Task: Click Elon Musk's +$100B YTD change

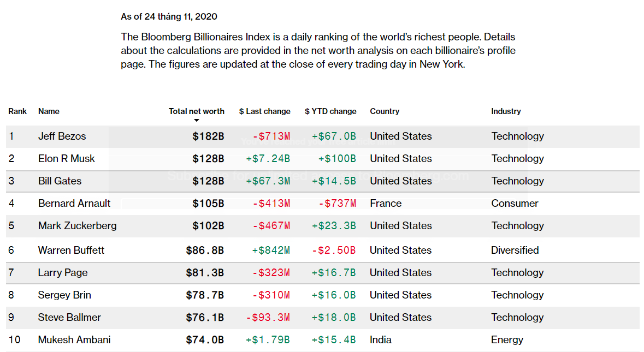Action: click(x=337, y=159)
